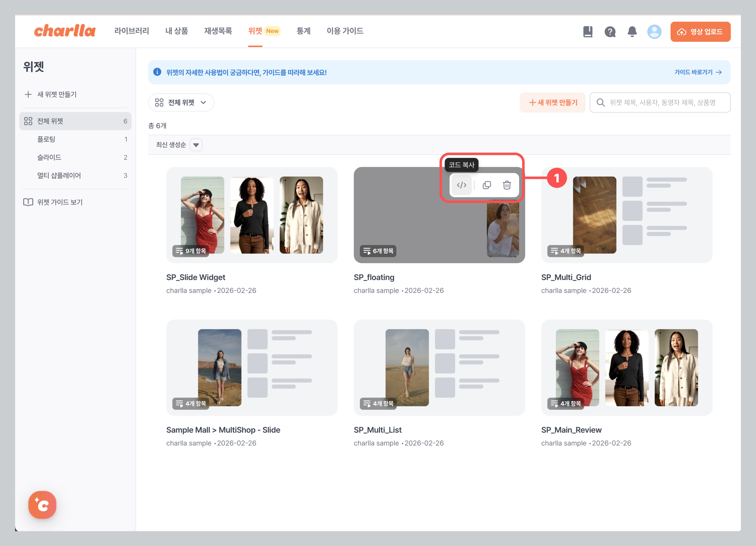
Task: Open the notifications bell icon
Action: click(632, 32)
